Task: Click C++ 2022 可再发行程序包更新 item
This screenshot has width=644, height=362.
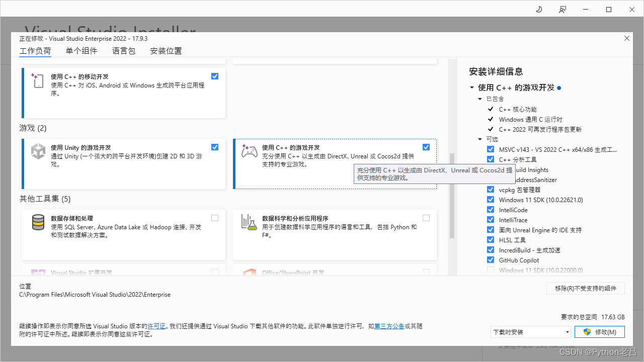Action: pos(540,129)
